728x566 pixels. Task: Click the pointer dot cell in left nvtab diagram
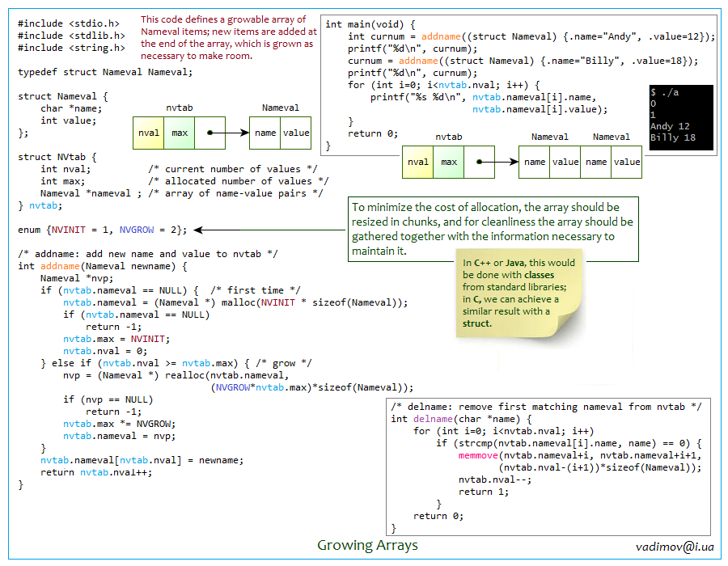[210, 133]
